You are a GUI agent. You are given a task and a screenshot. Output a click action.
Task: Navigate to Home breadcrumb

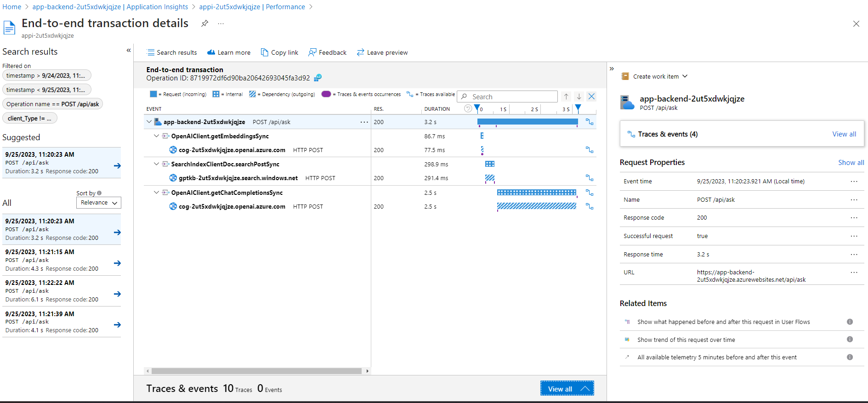[12, 7]
